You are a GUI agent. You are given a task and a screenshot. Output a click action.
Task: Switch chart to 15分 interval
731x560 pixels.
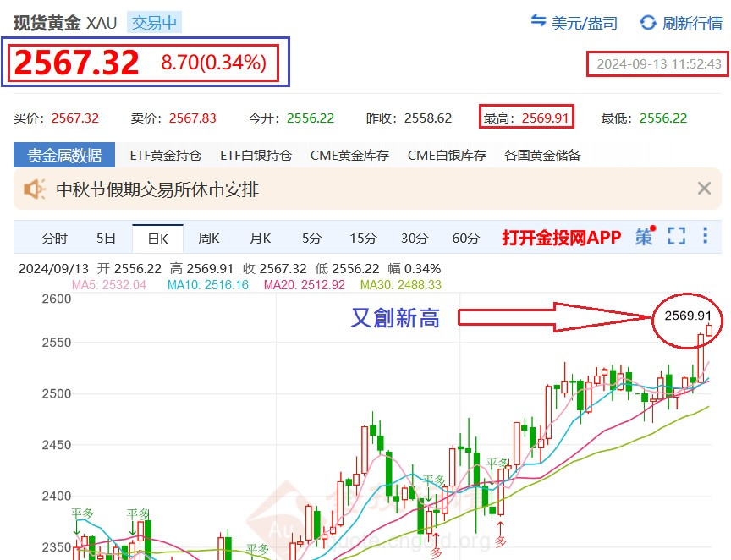[363, 239]
